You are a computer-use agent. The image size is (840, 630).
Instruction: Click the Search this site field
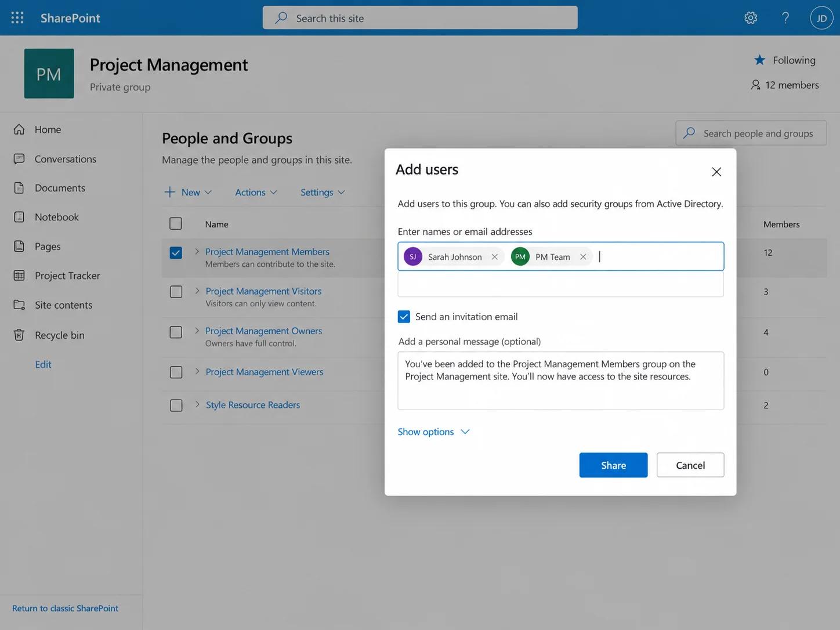point(420,17)
